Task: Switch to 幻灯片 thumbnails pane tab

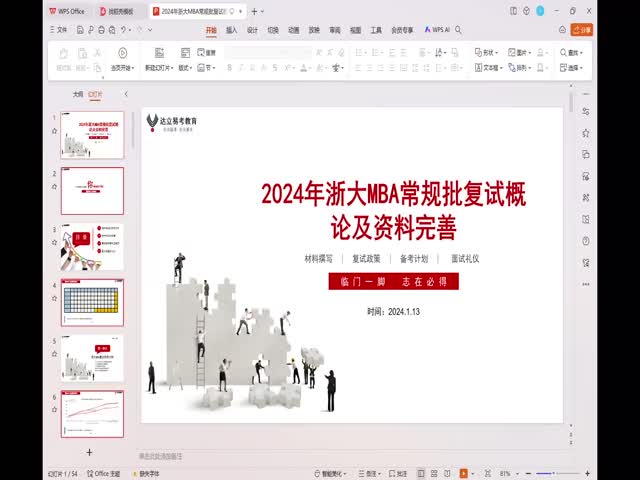Action: click(x=95, y=94)
